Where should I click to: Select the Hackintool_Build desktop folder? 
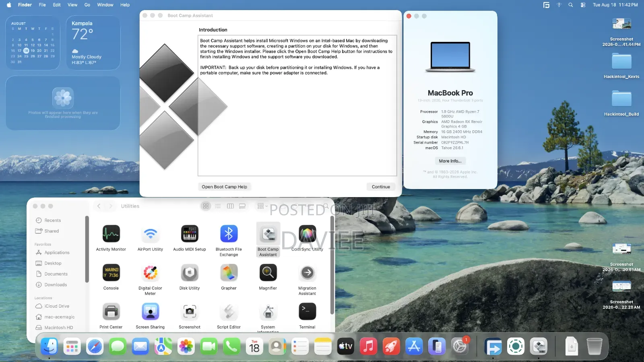coord(621,99)
